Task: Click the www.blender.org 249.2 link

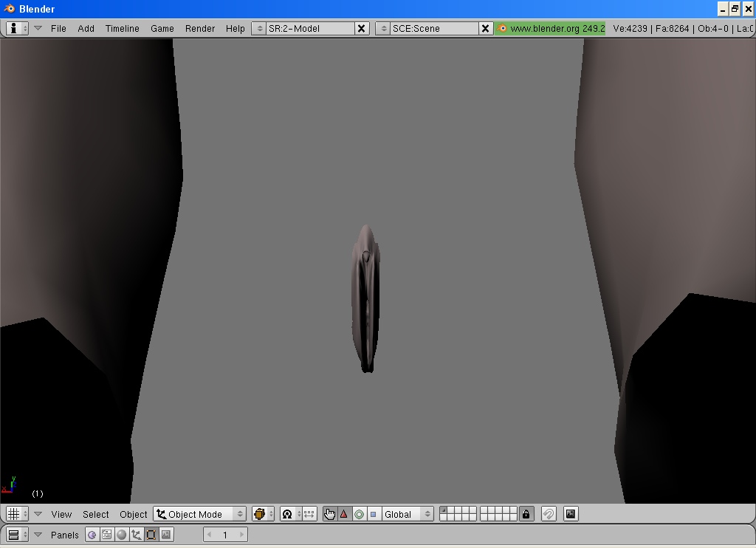Action: coord(551,28)
